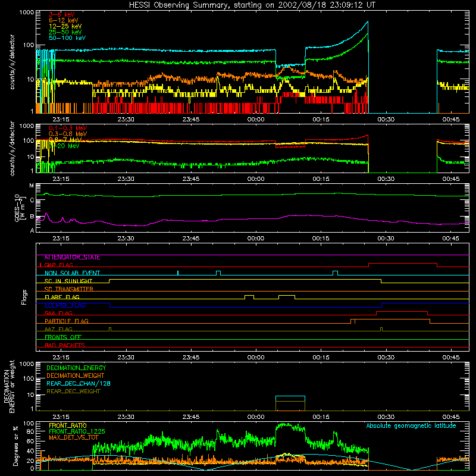476x476 pixels.
Task: Click the green 7-20 MeV legend entry
Action: 64,146
